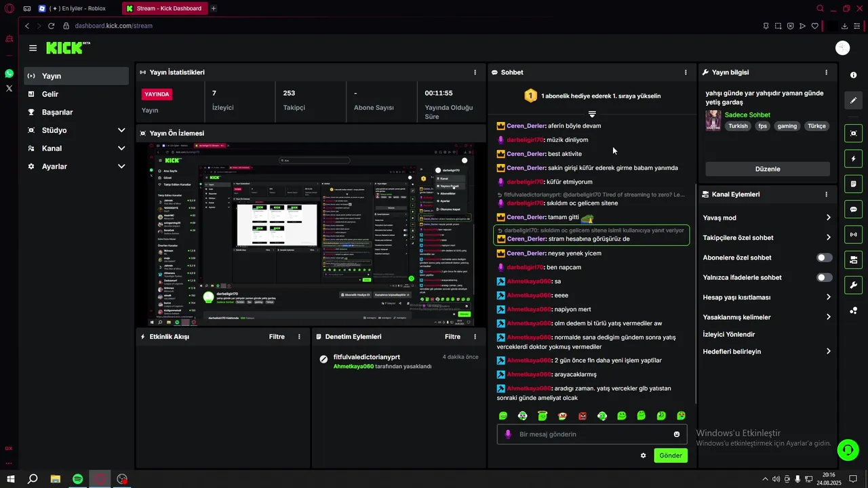Open the Denetim Eylemleri Filtre dropdown
Viewport: 868px width, 488px height.
point(452,336)
